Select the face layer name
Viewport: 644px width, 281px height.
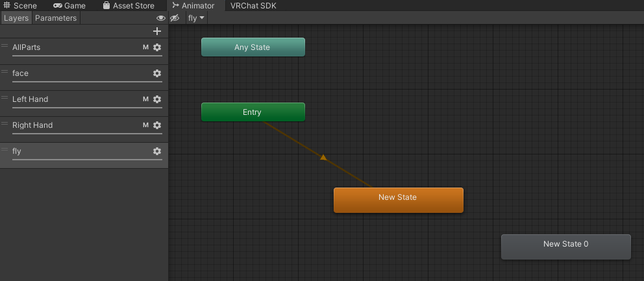pos(20,73)
